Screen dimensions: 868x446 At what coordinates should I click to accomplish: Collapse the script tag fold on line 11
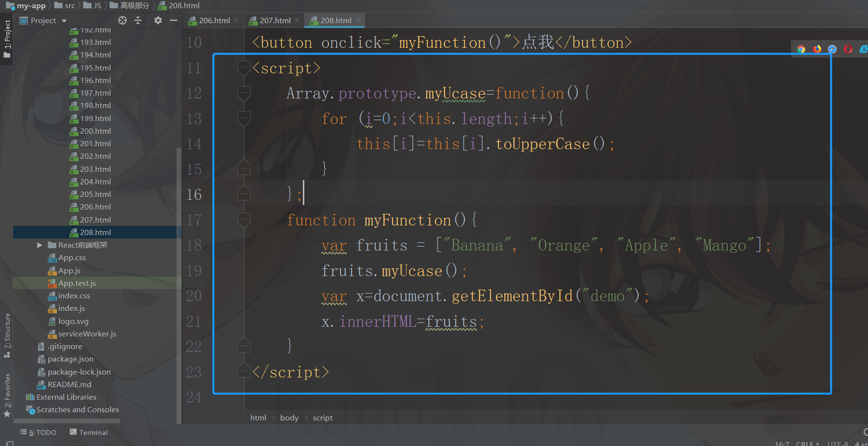[x=244, y=68]
